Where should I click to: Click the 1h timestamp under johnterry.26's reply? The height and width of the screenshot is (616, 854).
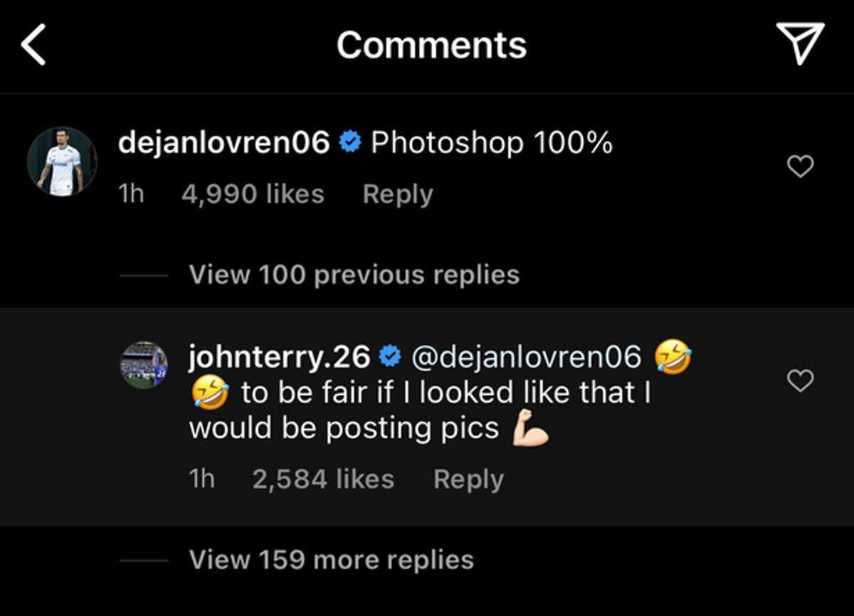pyautogui.click(x=201, y=479)
